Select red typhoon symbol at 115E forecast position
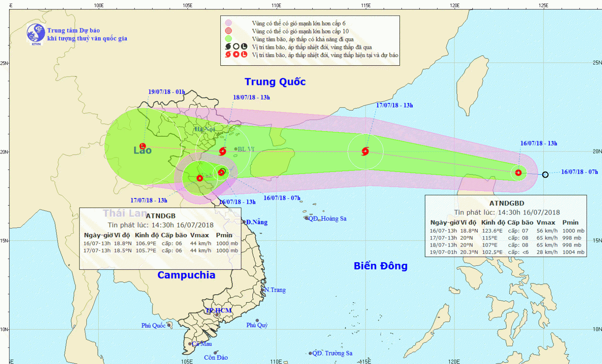Image resolution: width=602 pixels, height=364 pixels. coord(365,152)
